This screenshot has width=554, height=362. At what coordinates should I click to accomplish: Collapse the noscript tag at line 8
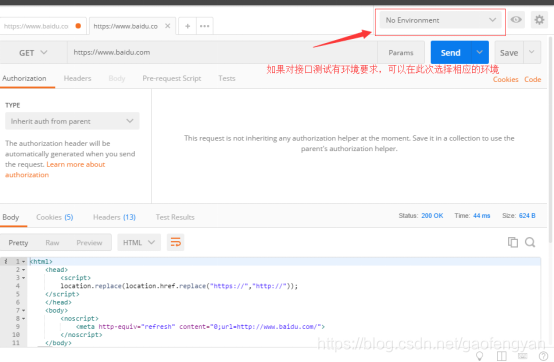(23, 319)
